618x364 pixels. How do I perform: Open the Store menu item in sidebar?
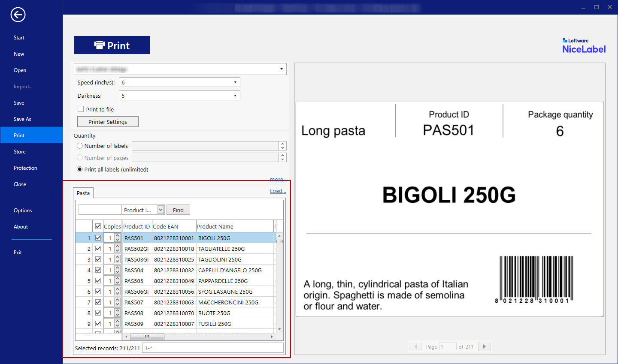(20, 152)
